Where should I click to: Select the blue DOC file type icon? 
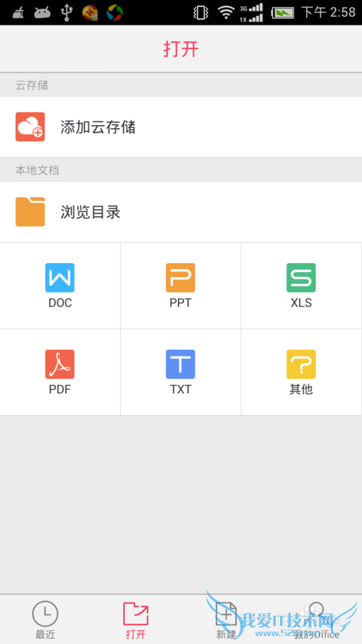tap(60, 277)
